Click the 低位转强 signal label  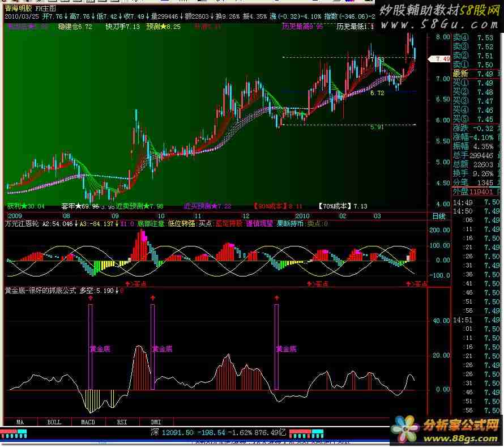click(x=181, y=224)
